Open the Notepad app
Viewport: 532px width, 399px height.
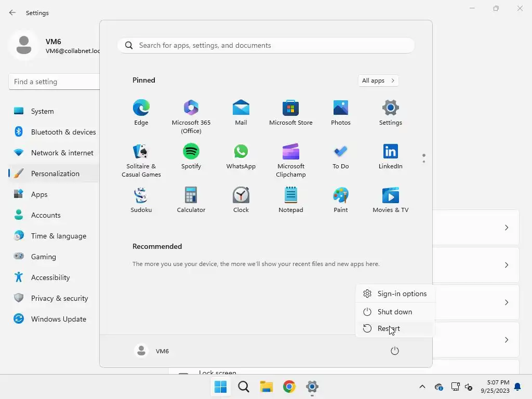point(291,200)
